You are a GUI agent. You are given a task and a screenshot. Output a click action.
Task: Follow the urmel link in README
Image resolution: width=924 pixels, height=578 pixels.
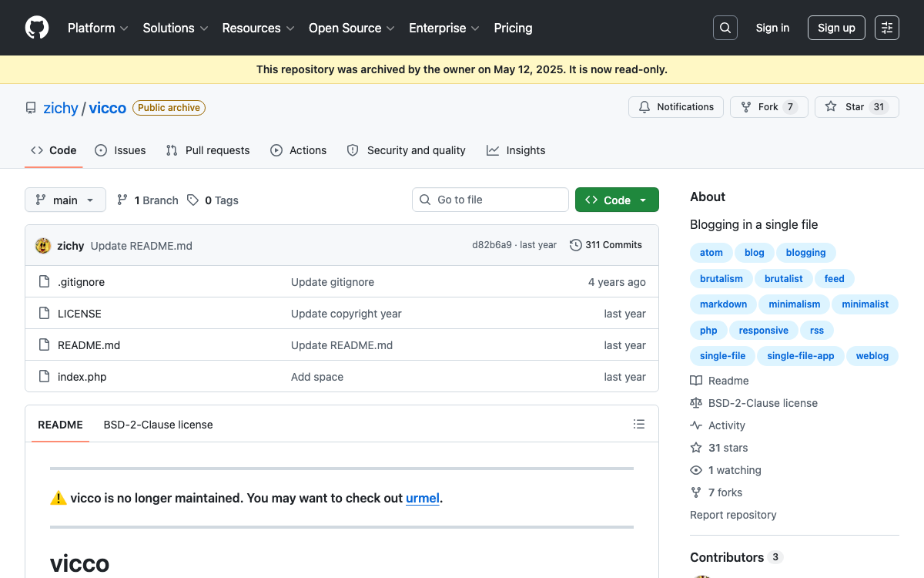point(423,498)
